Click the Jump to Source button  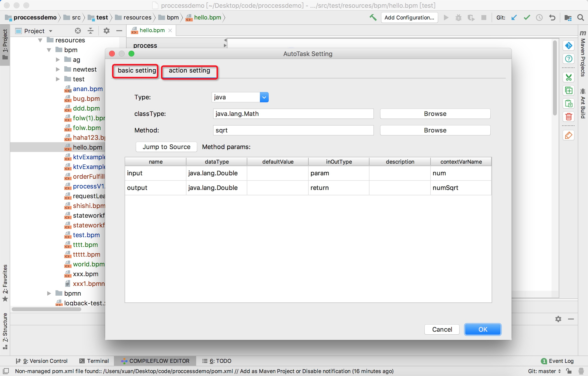(166, 147)
